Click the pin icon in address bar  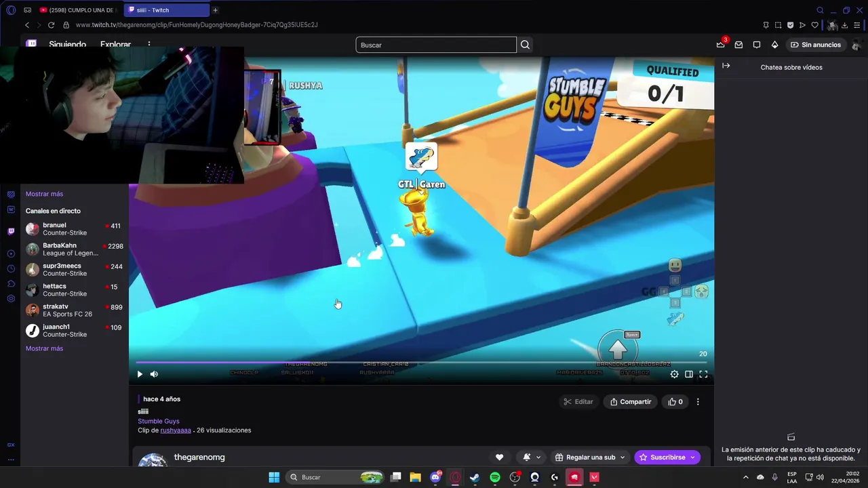766,25
